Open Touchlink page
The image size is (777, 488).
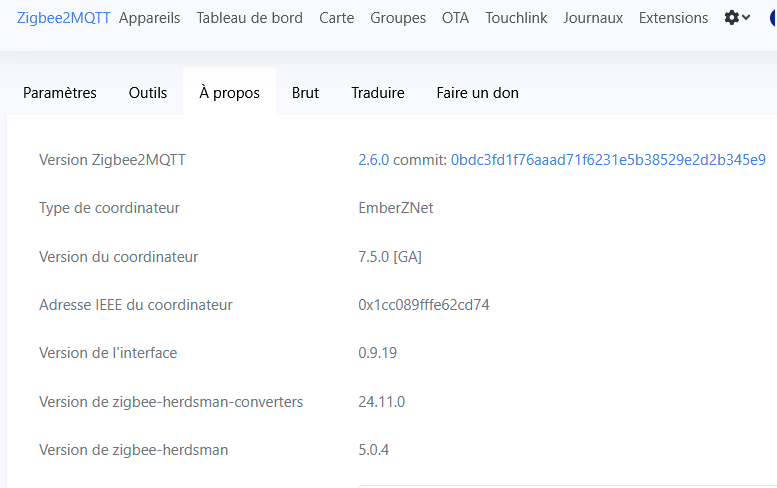pos(516,18)
